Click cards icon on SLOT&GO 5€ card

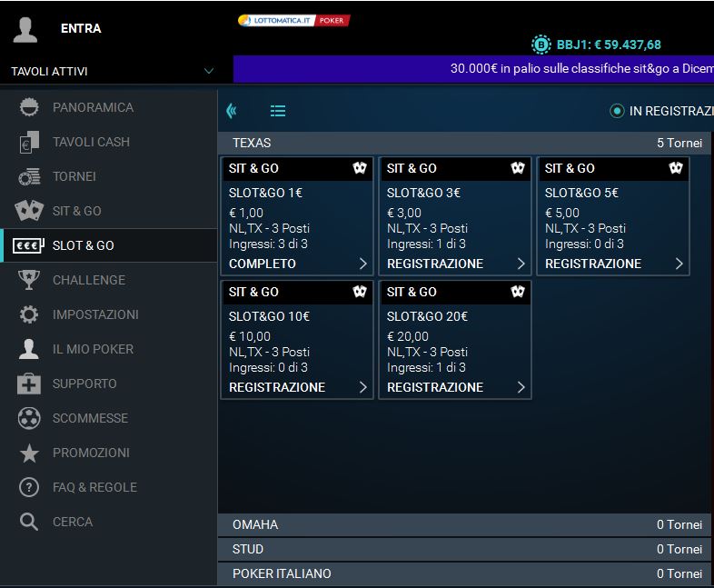point(676,167)
